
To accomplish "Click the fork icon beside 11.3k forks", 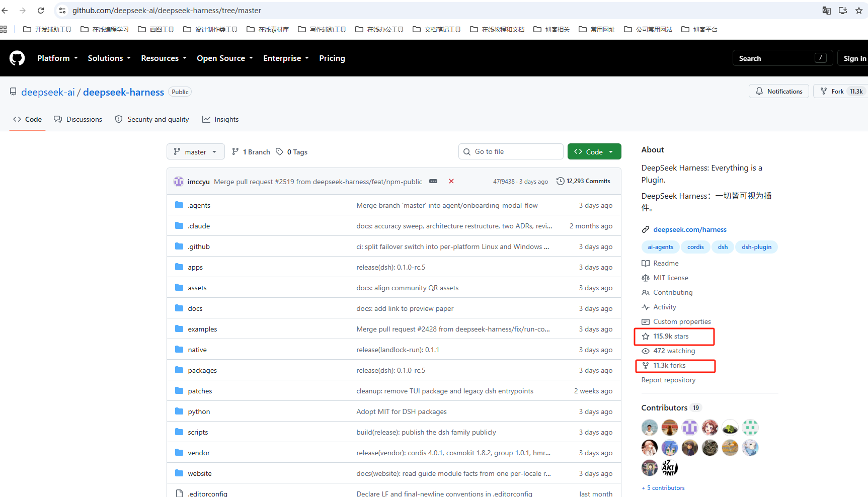I will 646,365.
